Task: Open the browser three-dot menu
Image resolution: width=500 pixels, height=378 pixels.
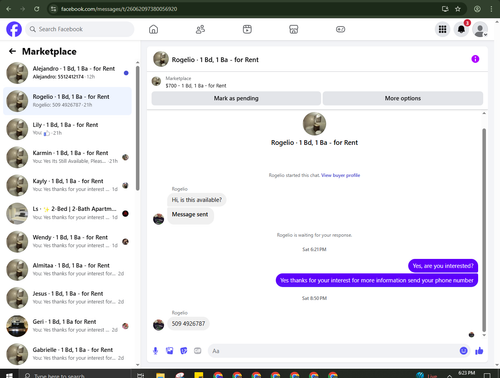Action: tap(491, 9)
